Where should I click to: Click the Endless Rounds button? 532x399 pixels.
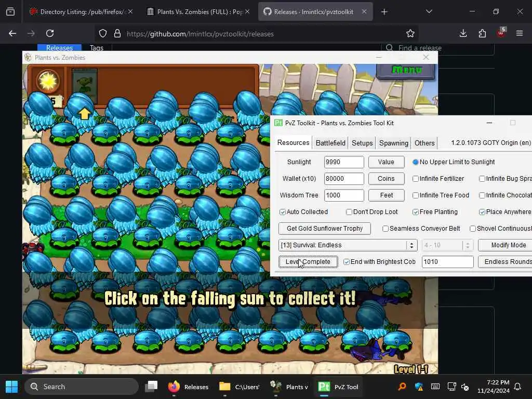pyautogui.click(x=505, y=262)
